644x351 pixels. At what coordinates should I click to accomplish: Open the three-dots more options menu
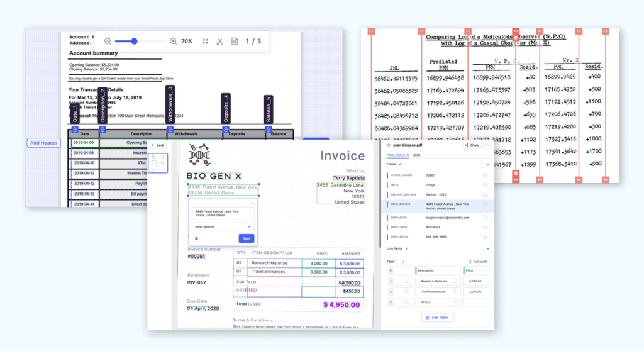(x=486, y=145)
